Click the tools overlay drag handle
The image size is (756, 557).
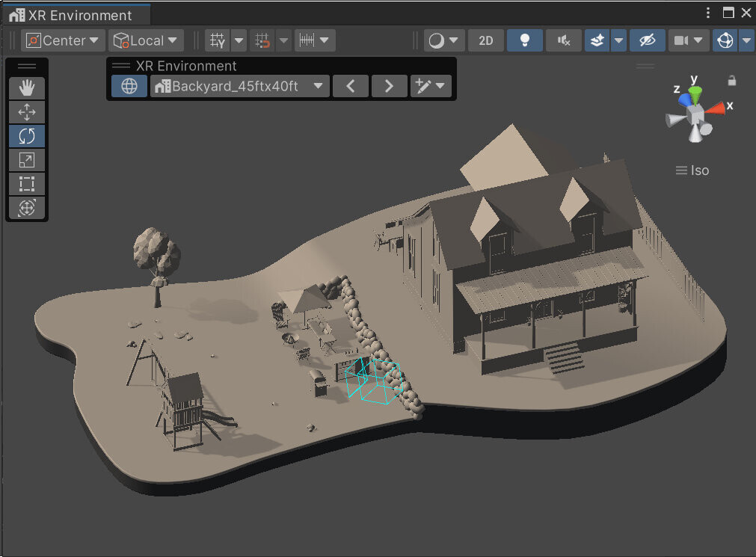click(x=26, y=66)
